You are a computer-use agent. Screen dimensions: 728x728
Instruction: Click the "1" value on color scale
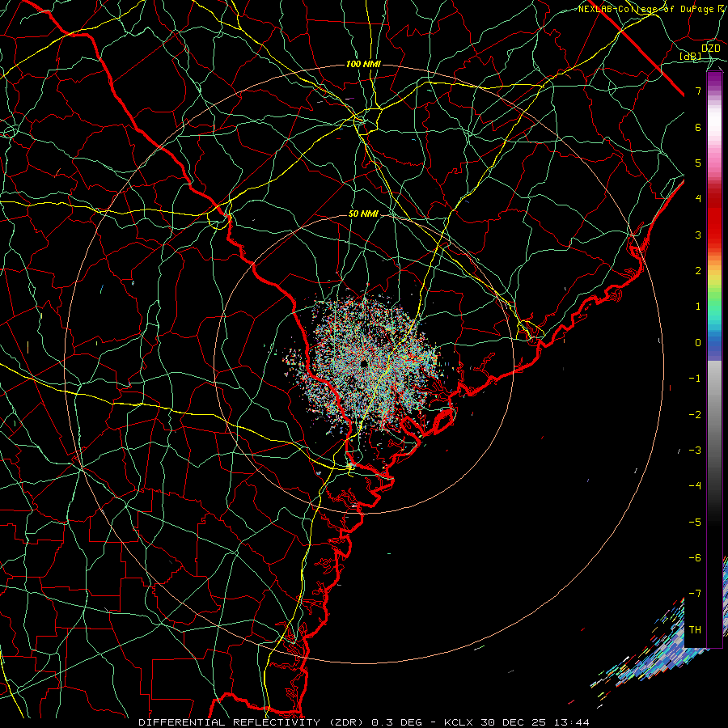point(698,307)
